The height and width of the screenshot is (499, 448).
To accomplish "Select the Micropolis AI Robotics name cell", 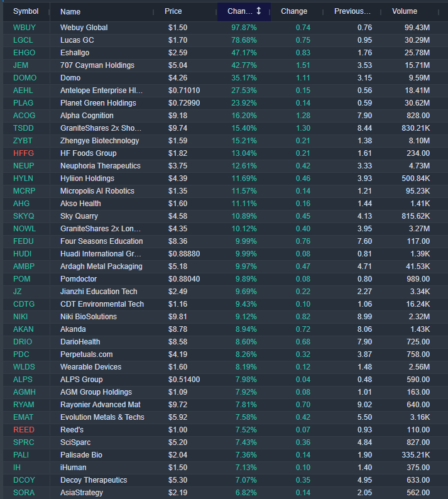I will (x=97, y=191).
